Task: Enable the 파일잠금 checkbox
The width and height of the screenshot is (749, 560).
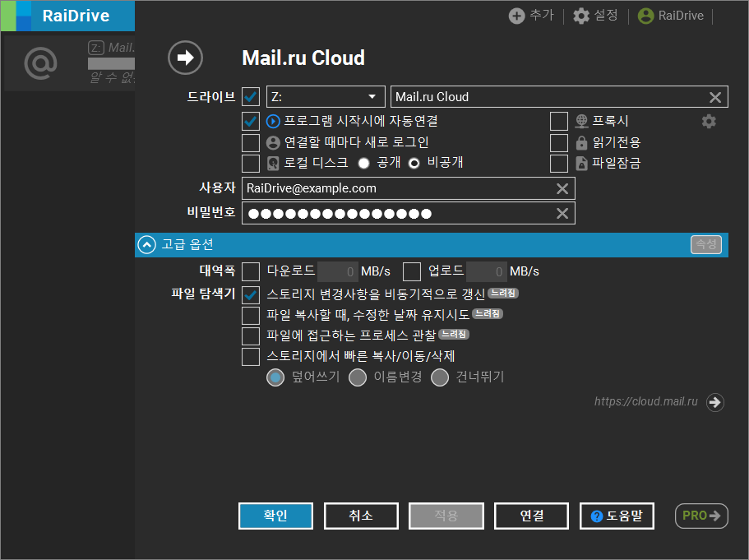Action: pyautogui.click(x=559, y=164)
